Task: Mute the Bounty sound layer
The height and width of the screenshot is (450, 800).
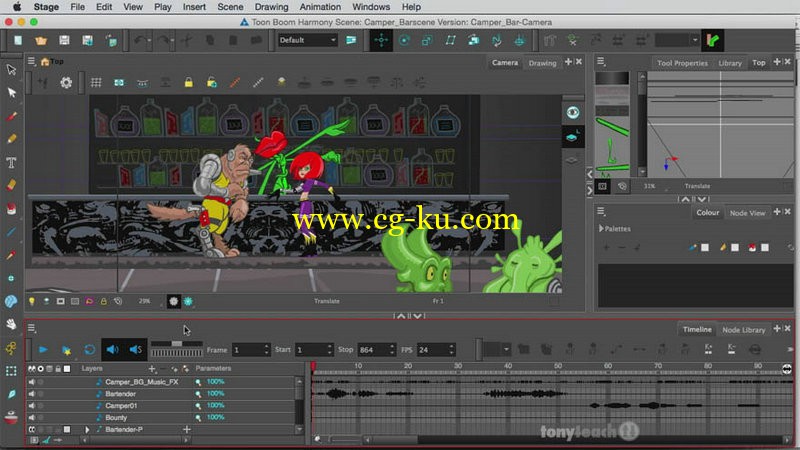Action: pyautogui.click(x=32, y=417)
